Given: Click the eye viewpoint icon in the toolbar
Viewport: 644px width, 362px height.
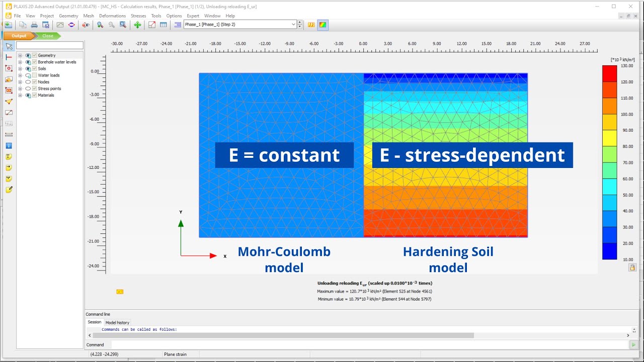Looking at the screenshot, I should click(86, 25).
